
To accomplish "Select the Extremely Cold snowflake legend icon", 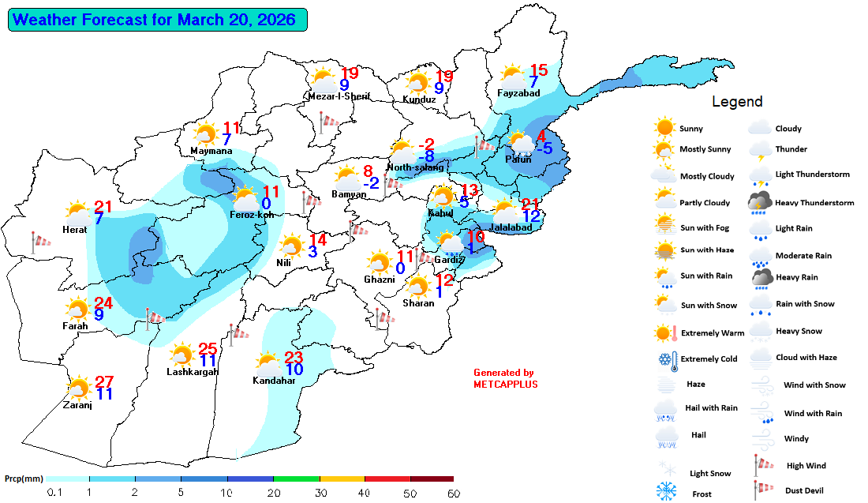I will point(667,359).
